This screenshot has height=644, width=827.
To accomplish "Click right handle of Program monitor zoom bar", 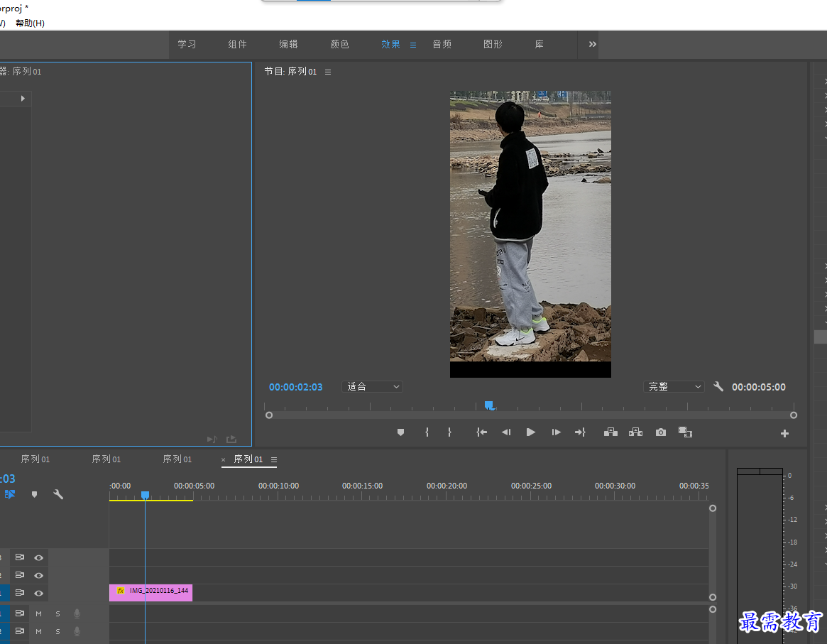I will (x=793, y=415).
